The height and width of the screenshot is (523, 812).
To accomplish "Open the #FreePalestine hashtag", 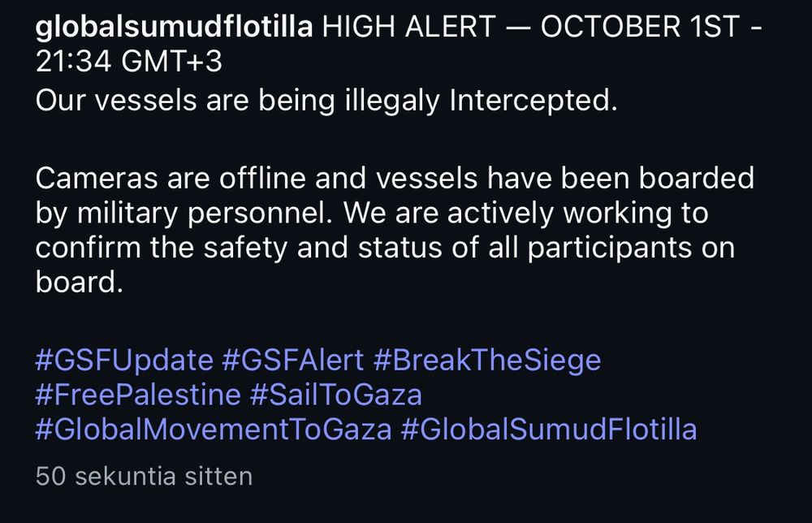I will coord(138,395).
